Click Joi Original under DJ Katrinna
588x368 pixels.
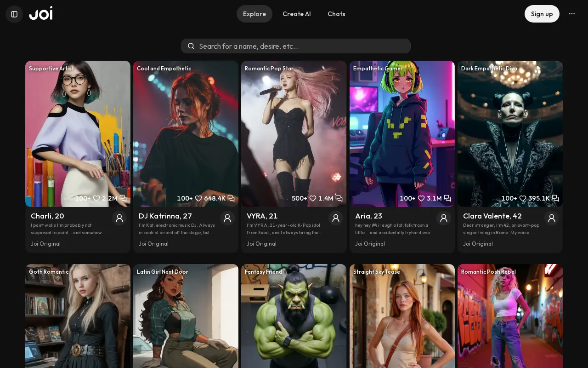(x=153, y=244)
